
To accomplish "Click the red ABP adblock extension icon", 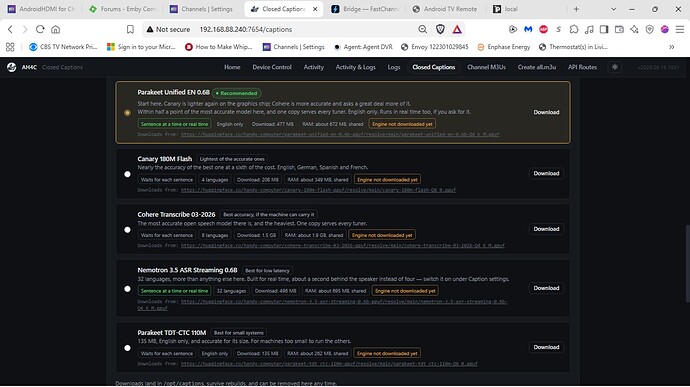I will [543, 29].
